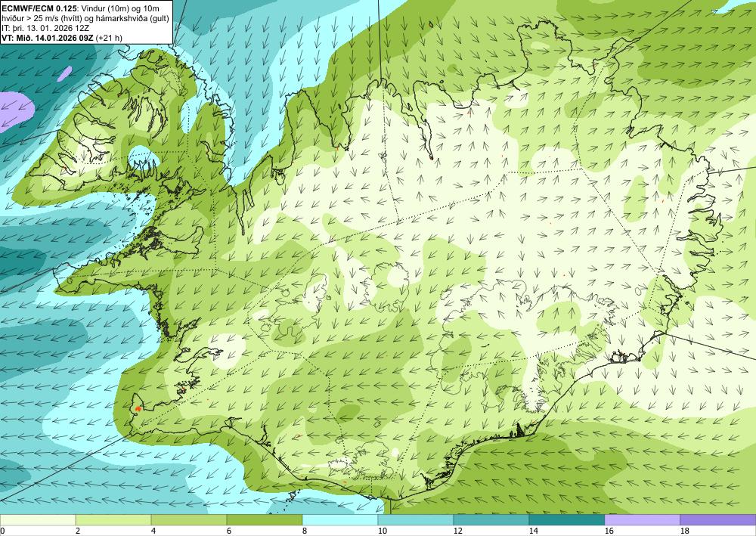Choose the medium teal 12–14 legend swatch
Image resolution: width=756 pixels, height=536 pixels.
(x=491, y=519)
